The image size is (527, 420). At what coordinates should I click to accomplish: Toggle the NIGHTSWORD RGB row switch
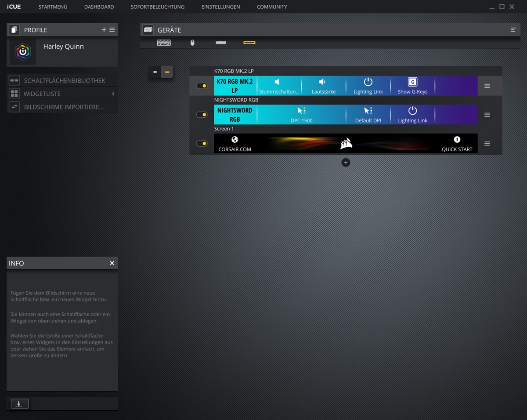pyautogui.click(x=202, y=115)
